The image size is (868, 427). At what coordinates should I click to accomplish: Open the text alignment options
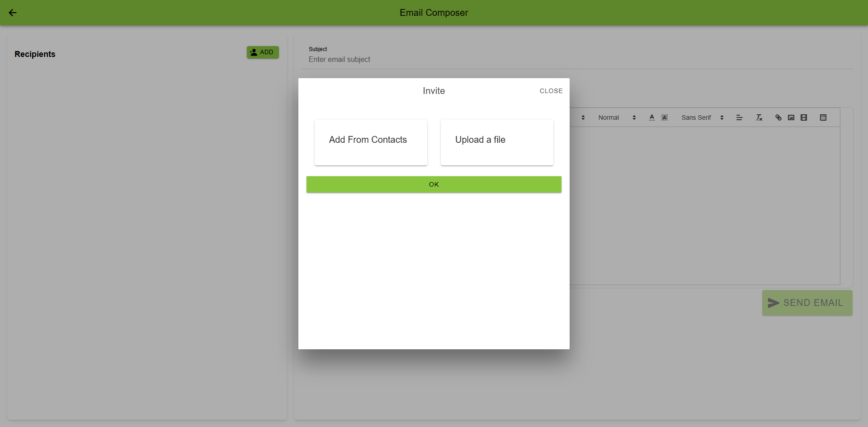click(740, 117)
